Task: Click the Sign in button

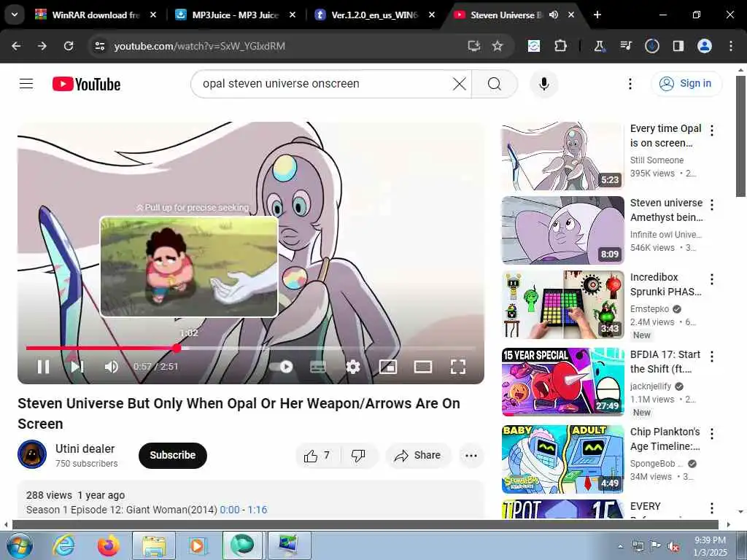Action: (686, 84)
